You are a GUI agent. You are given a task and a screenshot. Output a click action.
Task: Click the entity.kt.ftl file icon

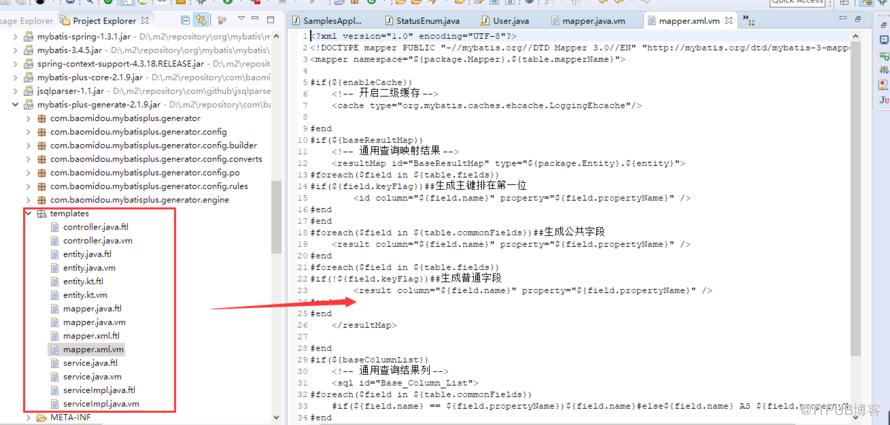(54, 281)
